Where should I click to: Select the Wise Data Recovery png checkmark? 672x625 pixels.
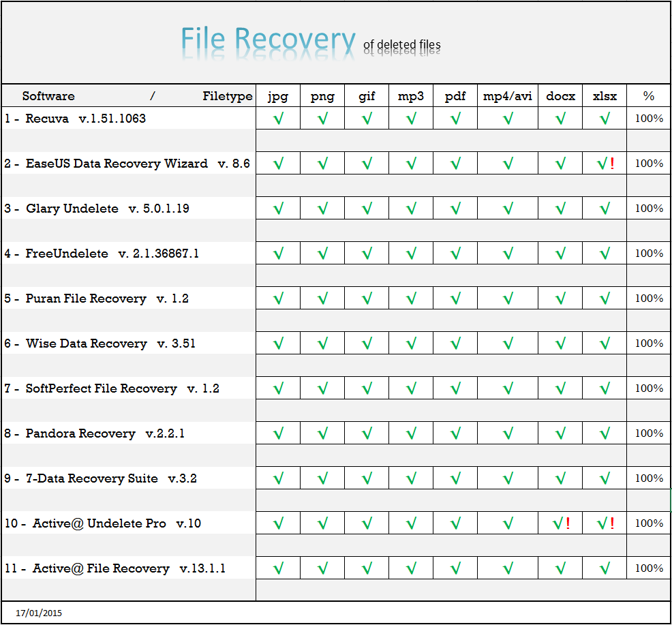[322, 344]
